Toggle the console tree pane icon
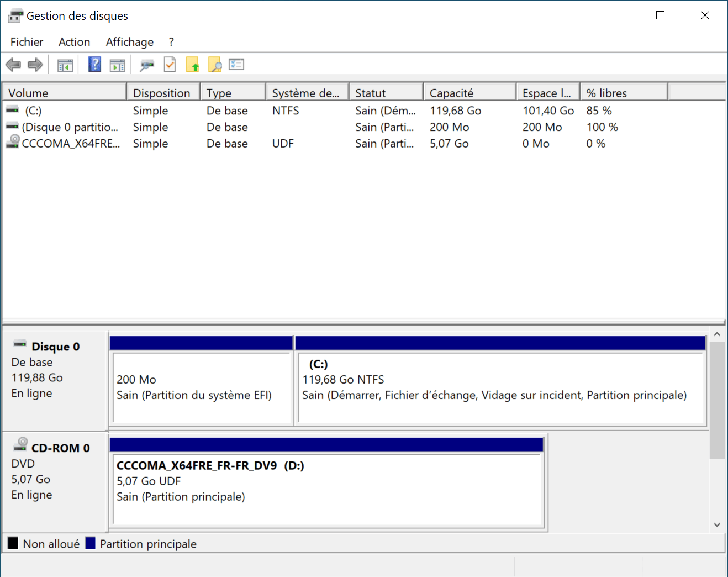The image size is (728, 577). tap(65, 65)
